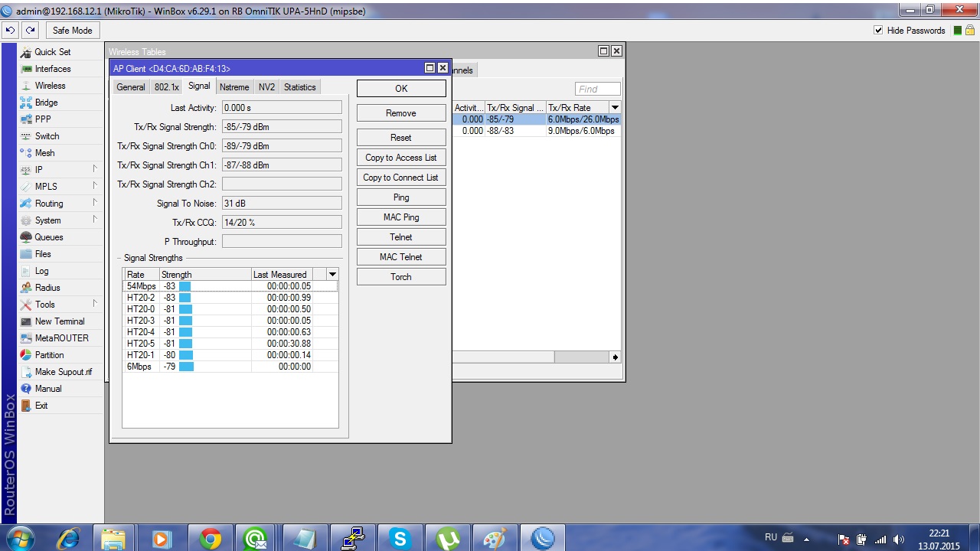The image size is (980, 551).
Task: Open Skype from the taskbar
Action: (400, 539)
